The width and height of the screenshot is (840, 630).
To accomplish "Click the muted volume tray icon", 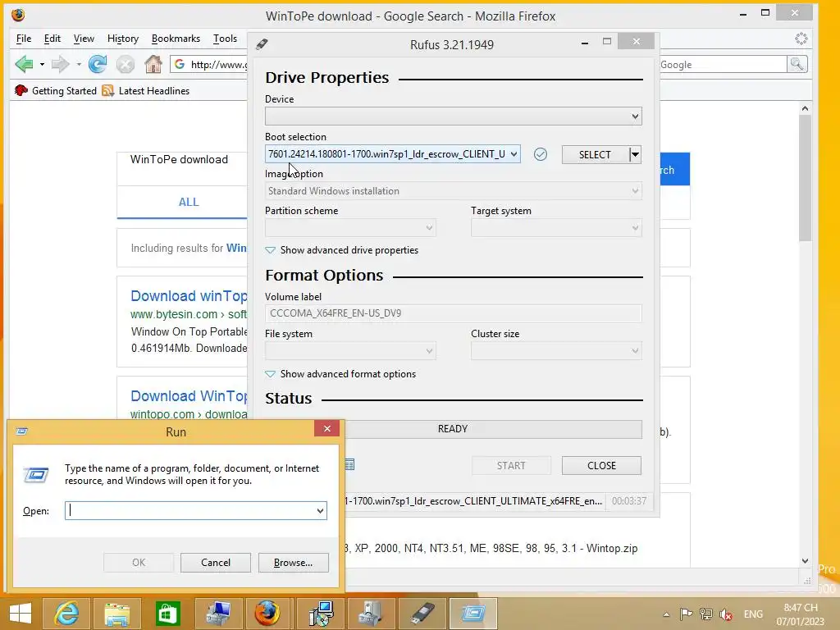I will (726, 614).
